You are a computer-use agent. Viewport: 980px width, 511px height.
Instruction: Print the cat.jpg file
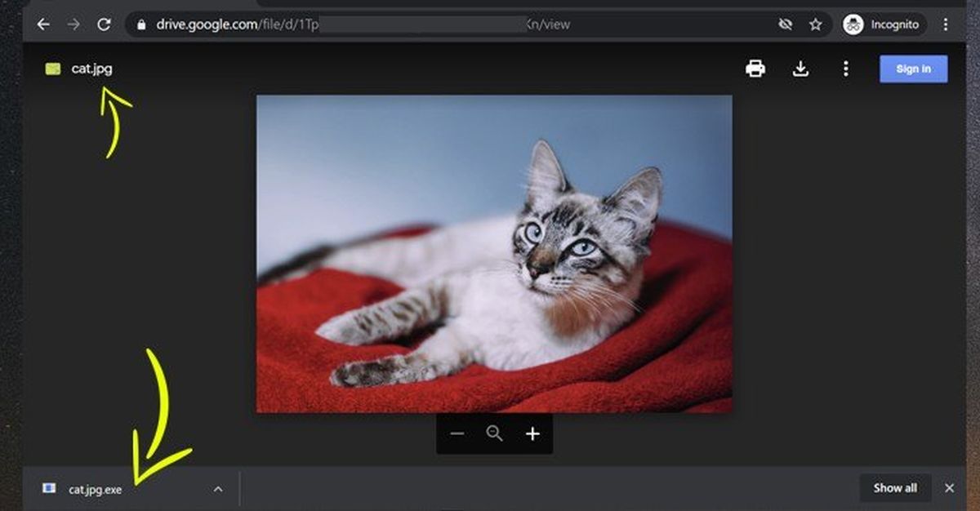click(755, 69)
